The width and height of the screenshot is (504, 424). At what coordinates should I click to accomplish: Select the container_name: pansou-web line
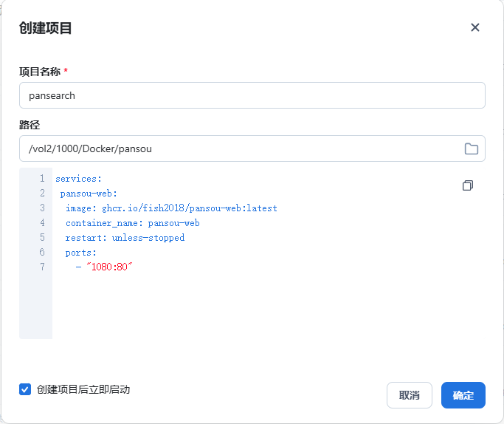(x=132, y=223)
